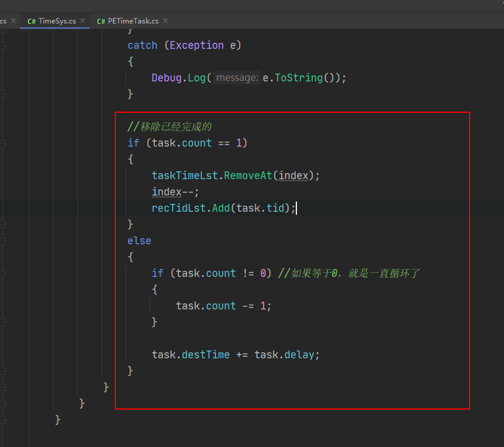Click 'delay' in 'task.delay;'

[299, 355]
